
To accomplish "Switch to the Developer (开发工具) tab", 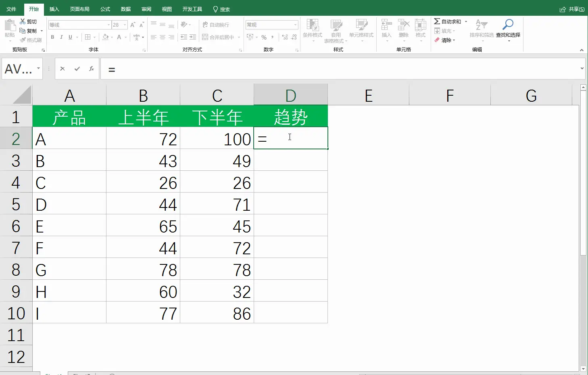I will [192, 9].
